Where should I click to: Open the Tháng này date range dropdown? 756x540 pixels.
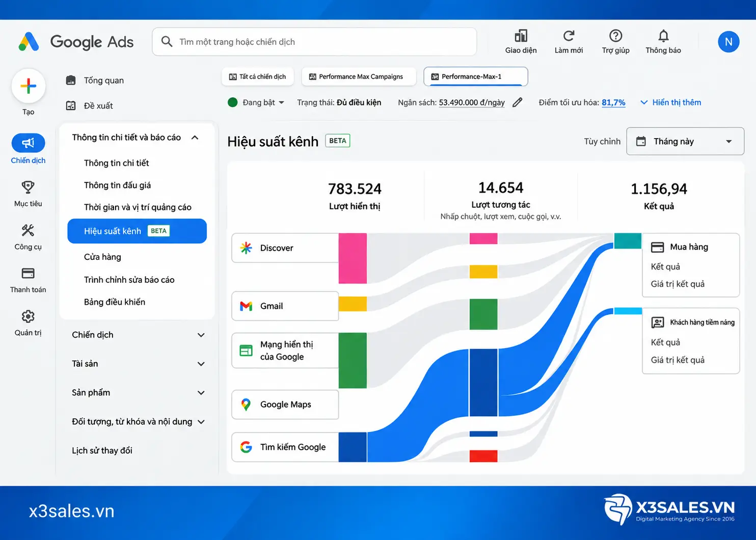[x=685, y=141]
